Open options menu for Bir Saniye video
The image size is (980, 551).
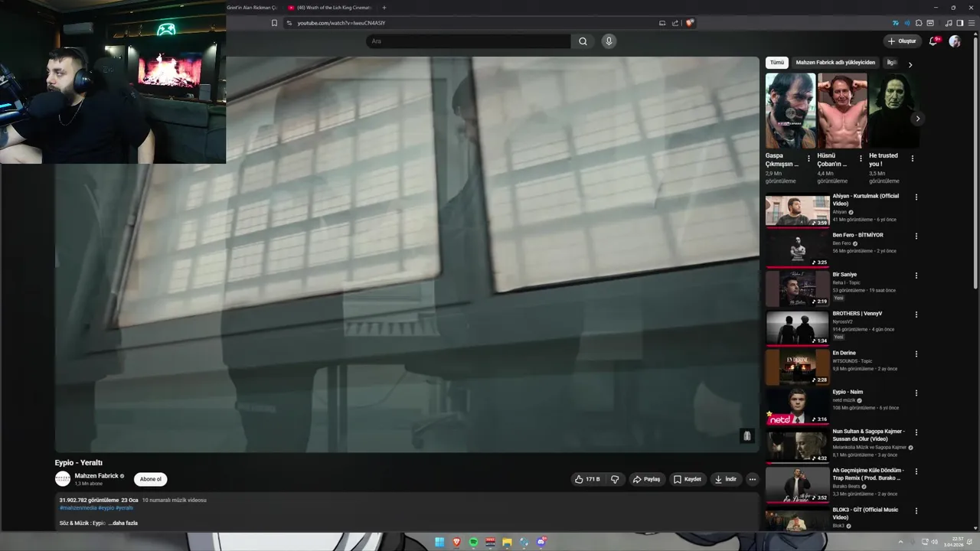click(x=916, y=275)
